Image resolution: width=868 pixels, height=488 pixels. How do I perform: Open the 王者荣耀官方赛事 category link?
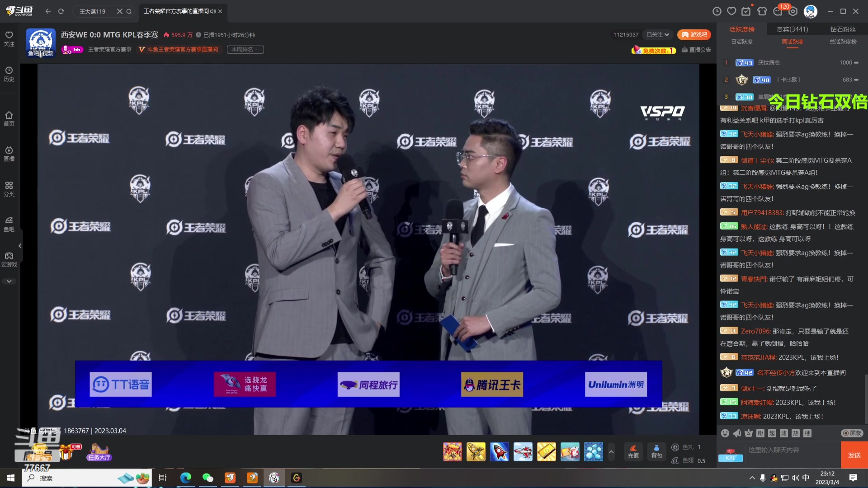[110, 49]
